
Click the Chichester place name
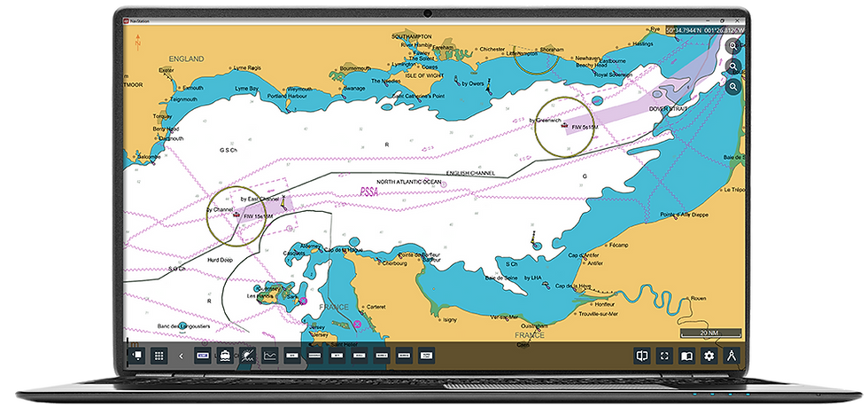[492, 49]
